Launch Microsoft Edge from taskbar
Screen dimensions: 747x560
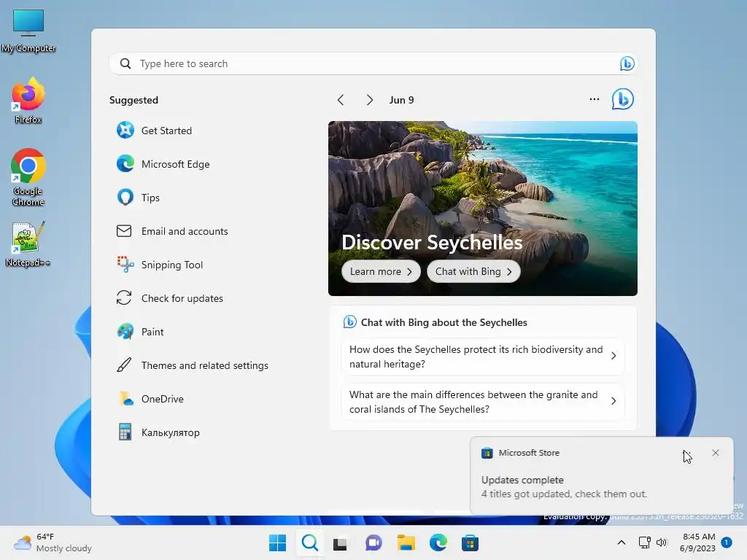click(438, 542)
